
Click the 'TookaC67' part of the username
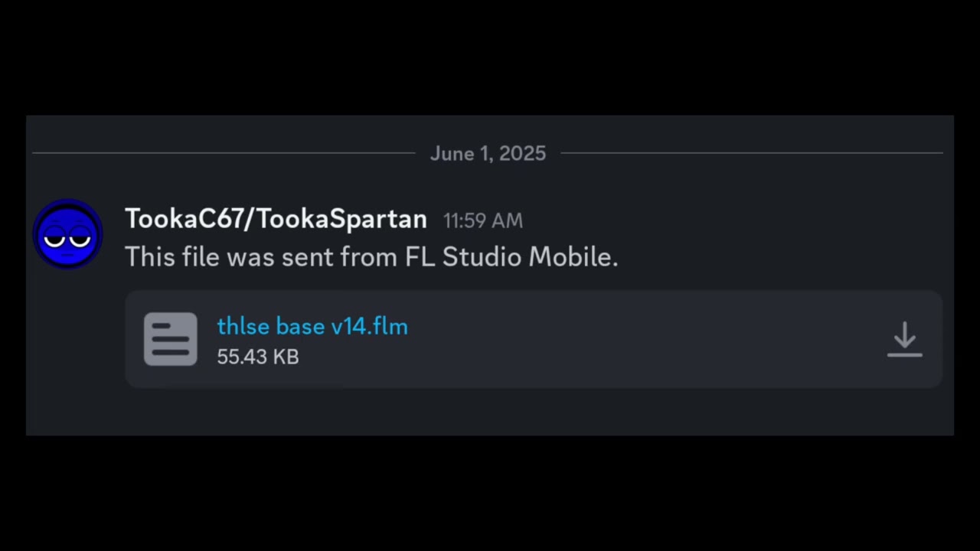point(182,220)
